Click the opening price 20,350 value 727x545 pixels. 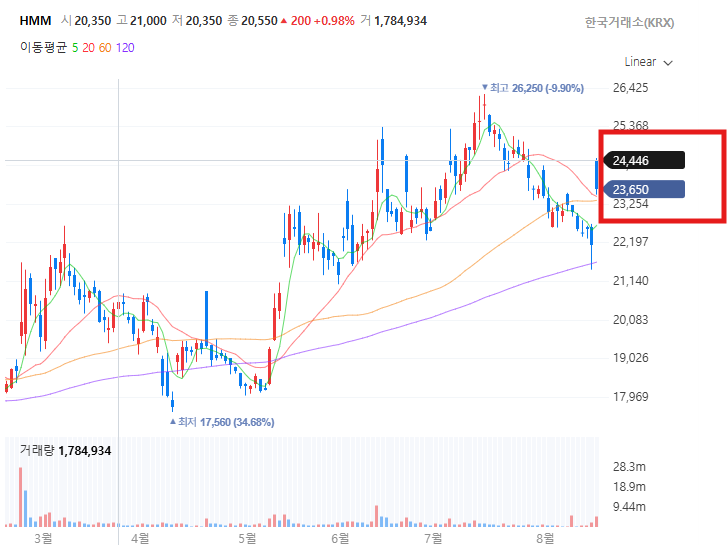[93, 21]
